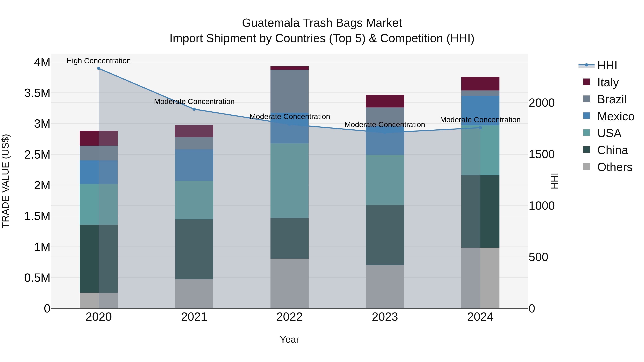
Task: Click the 2023 Others bar segment
Action: pos(385,287)
